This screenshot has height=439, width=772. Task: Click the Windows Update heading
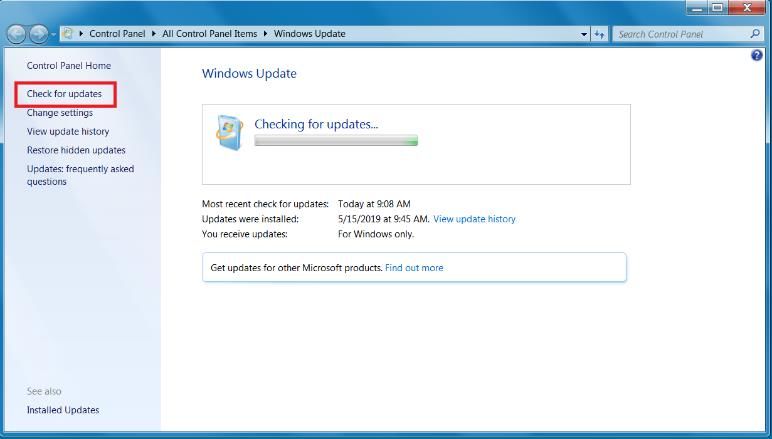[x=249, y=73]
